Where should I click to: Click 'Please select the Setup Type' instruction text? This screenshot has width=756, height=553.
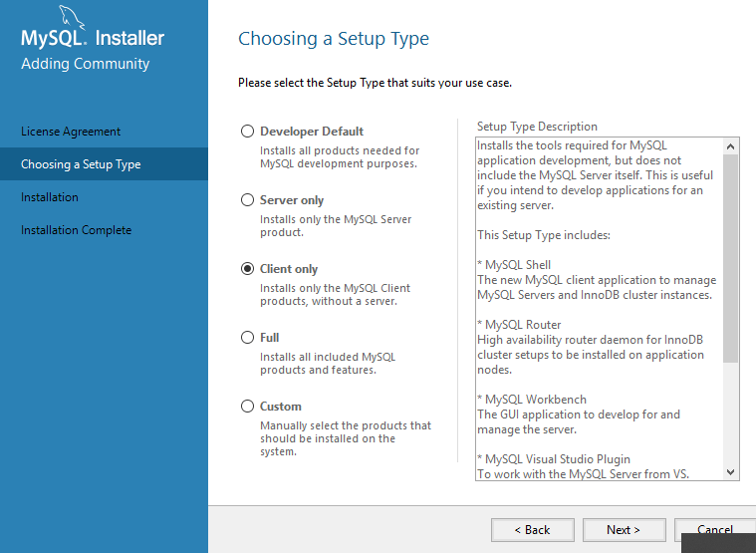coord(376,83)
